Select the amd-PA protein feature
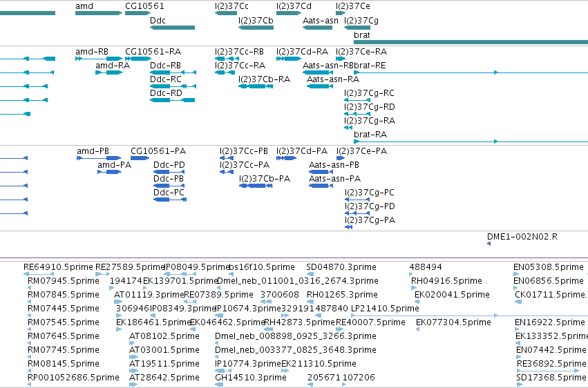 pos(109,172)
